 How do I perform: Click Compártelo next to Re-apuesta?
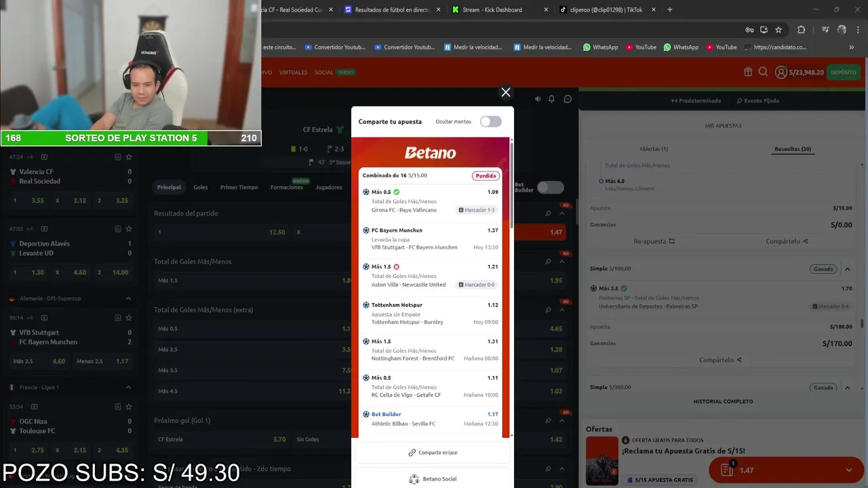pos(787,241)
